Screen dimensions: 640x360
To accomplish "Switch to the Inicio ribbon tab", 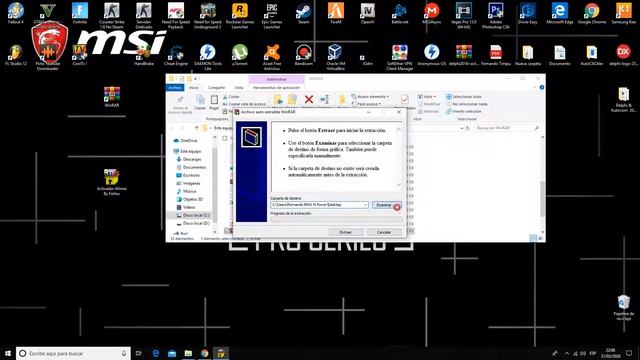I will pyautogui.click(x=193, y=88).
